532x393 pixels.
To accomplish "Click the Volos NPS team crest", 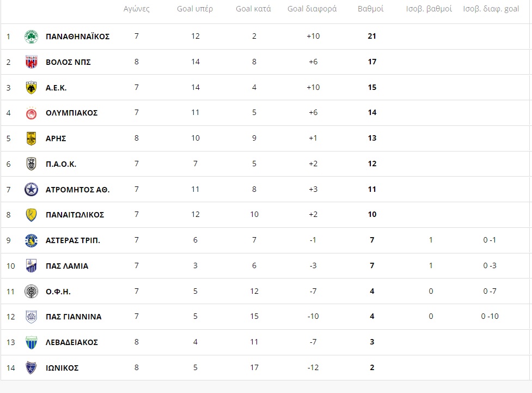I will [x=31, y=62].
